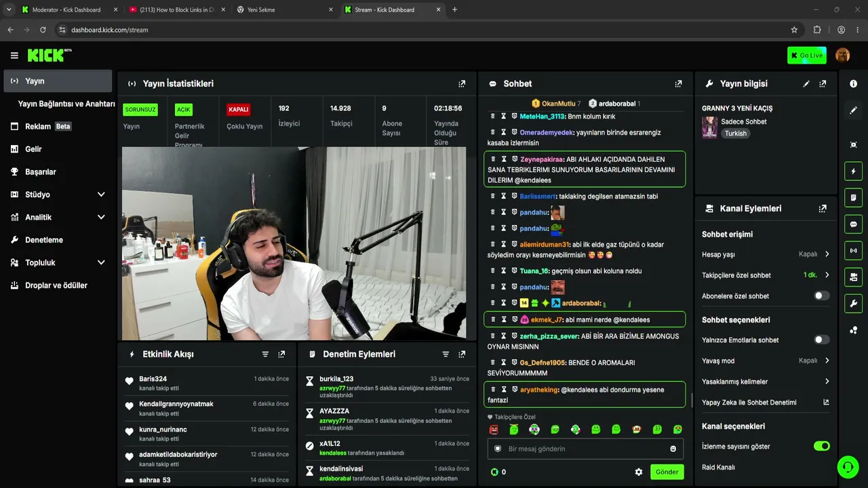The image size is (868, 488).
Task: Pop out the Sohbet chat panel
Action: click(x=678, y=84)
